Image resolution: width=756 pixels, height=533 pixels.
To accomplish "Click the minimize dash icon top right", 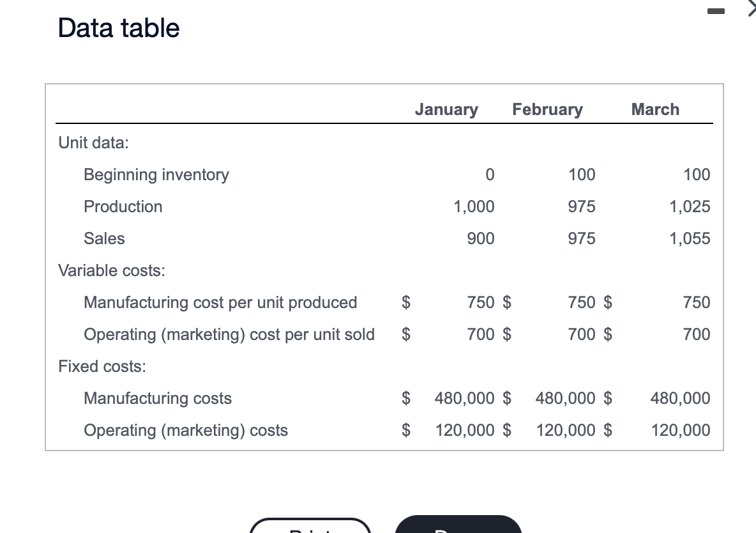I will point(716,10).
